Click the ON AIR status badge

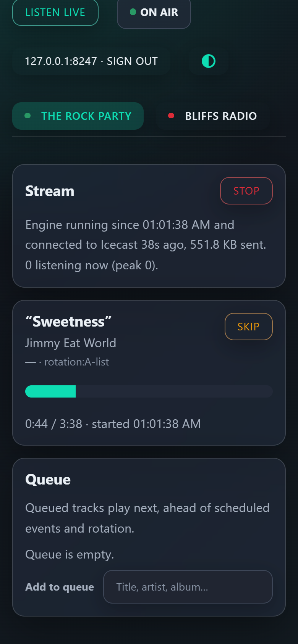click(154, 13)
